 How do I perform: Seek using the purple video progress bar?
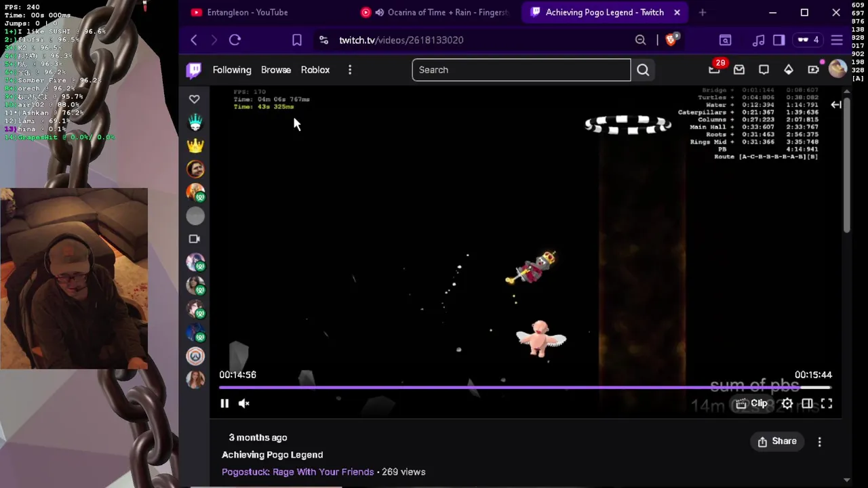point(526,387)
